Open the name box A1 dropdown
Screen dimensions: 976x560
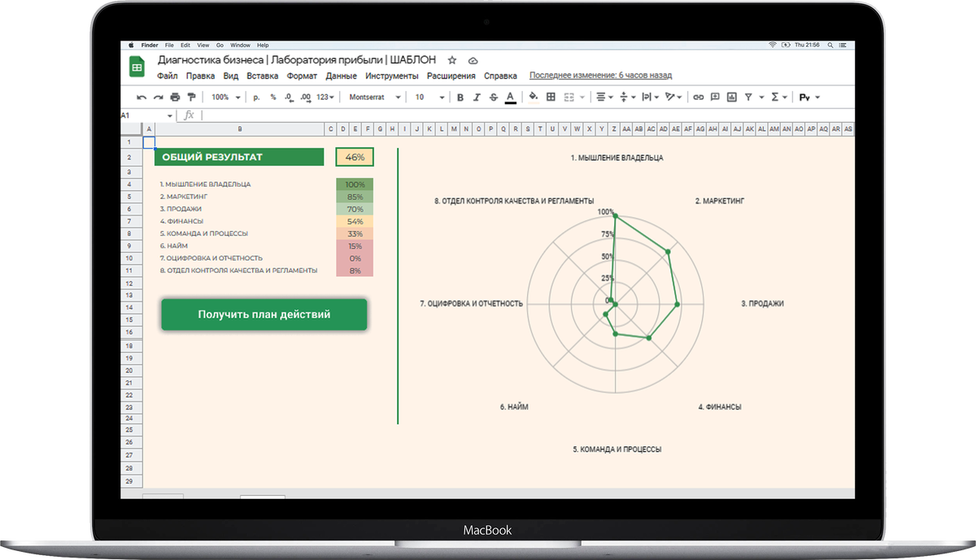tap(170, 116)
